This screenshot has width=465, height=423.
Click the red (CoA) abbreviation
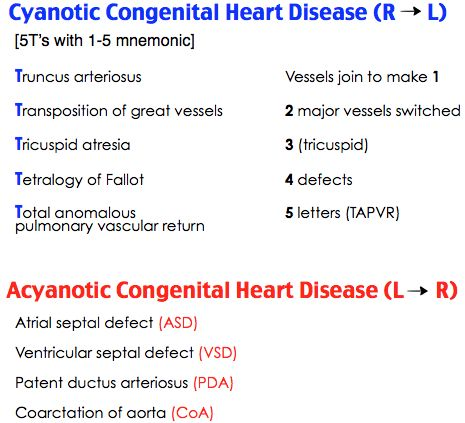[192, 413]
